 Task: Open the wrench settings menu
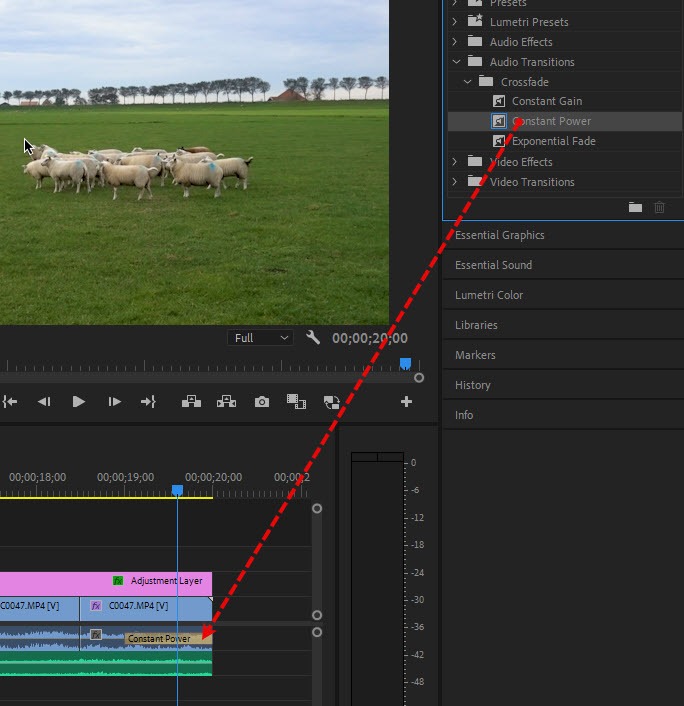coord(313,338)
